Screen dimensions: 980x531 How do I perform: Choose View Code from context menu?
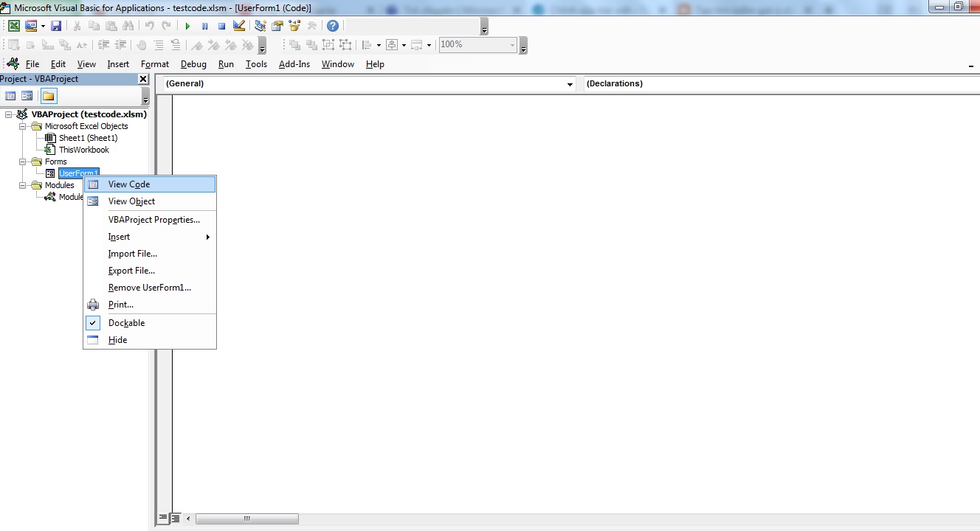150,184
